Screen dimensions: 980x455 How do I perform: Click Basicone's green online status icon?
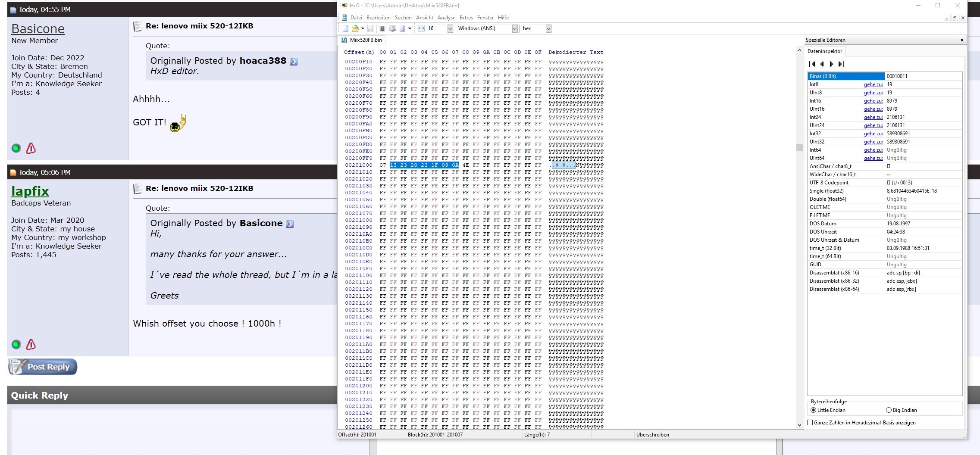coord(16,148)
